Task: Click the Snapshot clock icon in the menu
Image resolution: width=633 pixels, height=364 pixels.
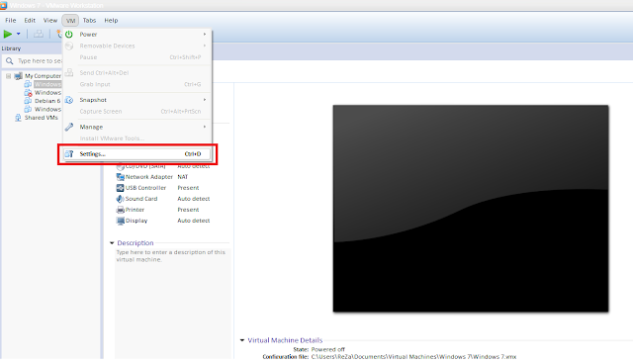Action: tap(69, 100)
